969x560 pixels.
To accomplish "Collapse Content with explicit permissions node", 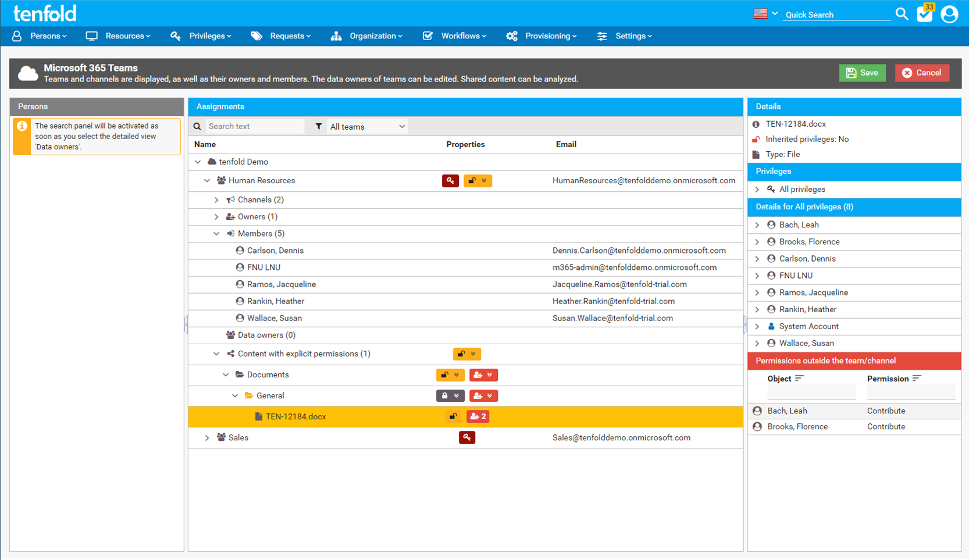I will [216, 354].
